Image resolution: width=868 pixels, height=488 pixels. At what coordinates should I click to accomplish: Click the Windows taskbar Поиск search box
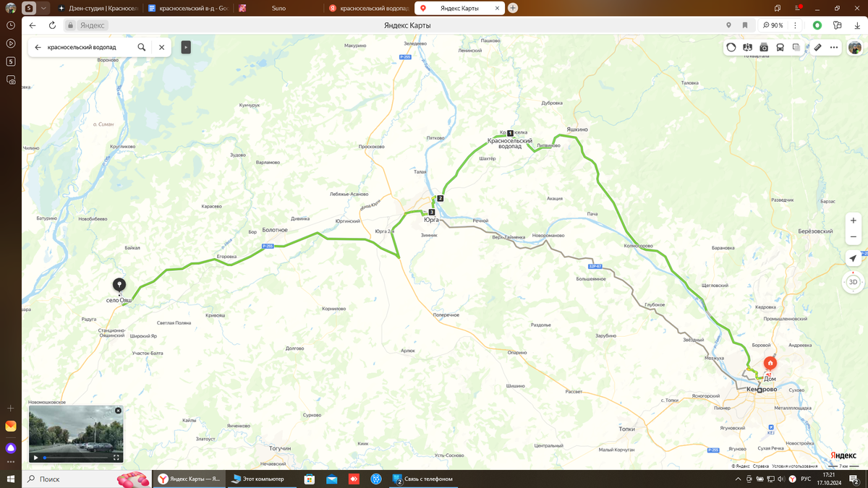tap(87, 479)
